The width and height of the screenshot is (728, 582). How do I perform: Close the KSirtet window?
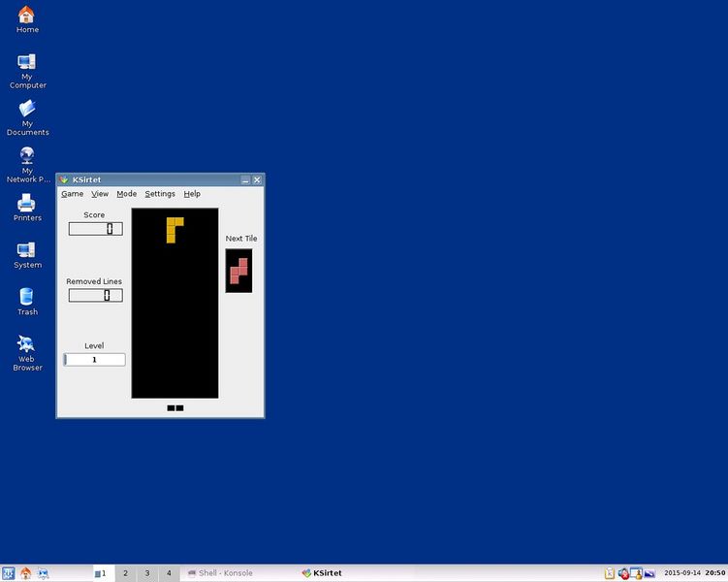click(x=257, y=180)
